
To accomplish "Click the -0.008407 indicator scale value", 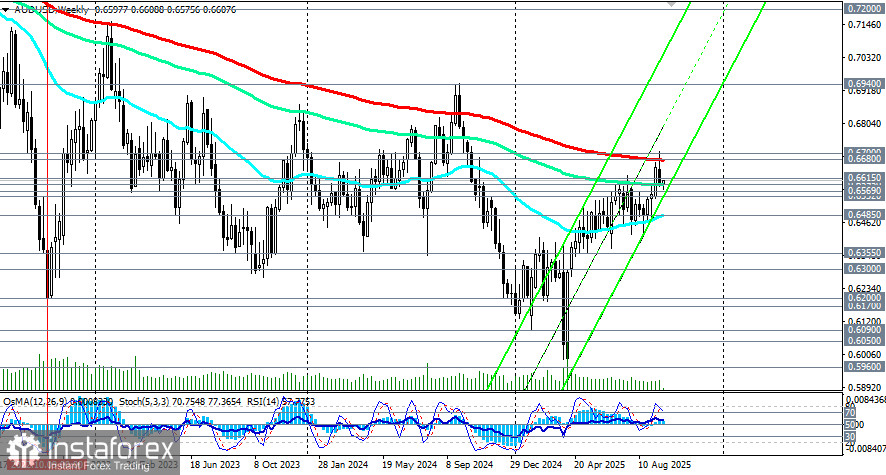I will pos(865,448).
